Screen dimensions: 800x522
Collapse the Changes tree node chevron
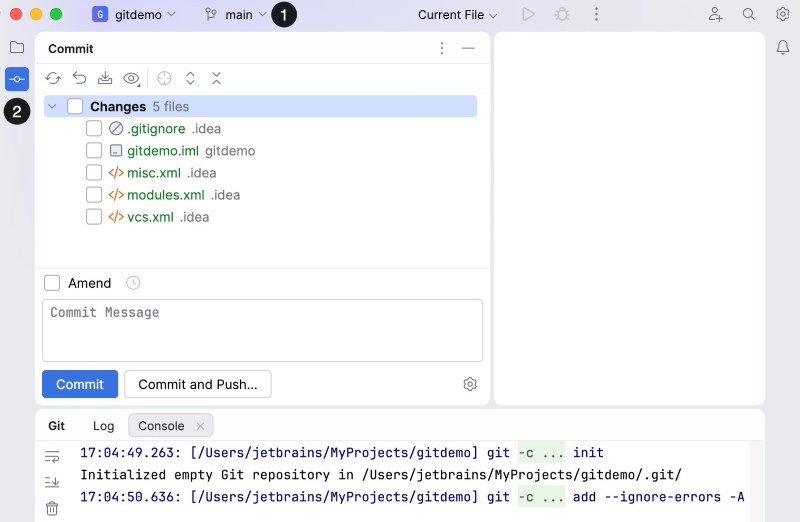[52, 106]
